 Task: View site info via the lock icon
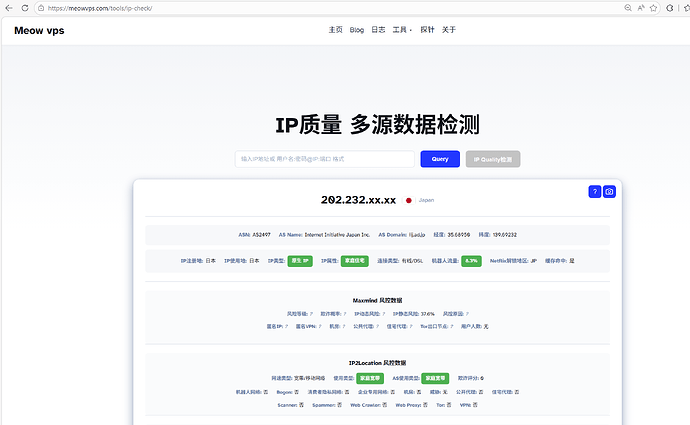click(41, 8)
